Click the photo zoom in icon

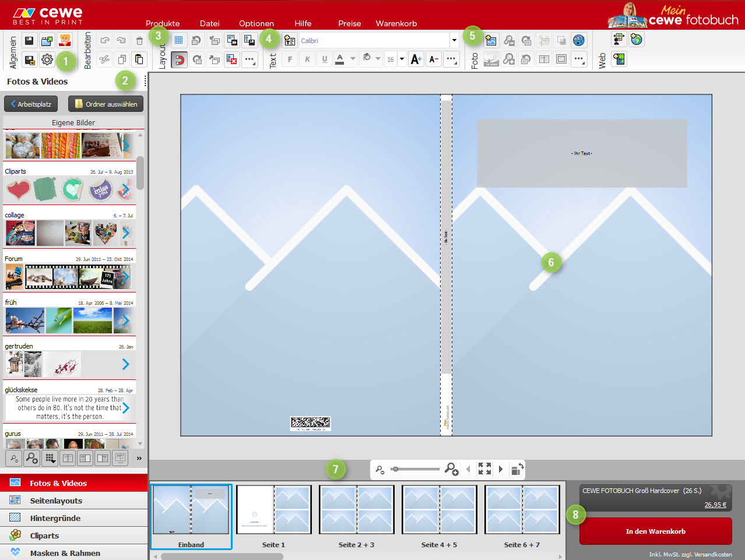(x=509, y=59)
